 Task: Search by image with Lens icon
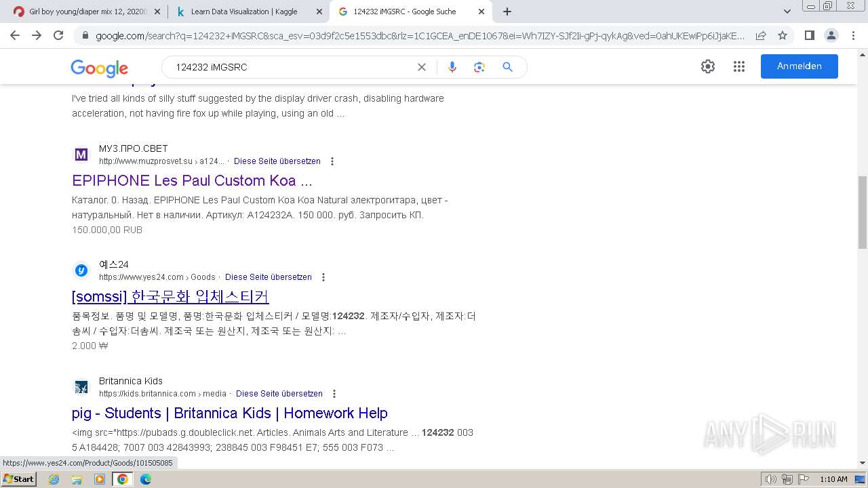tap(479, 67)
